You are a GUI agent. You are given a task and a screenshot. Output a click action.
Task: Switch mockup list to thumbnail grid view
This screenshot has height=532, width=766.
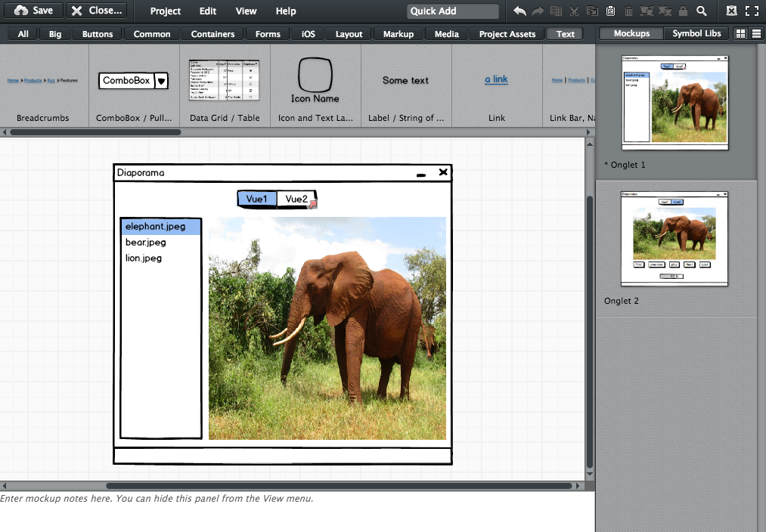tap(740, 34)
